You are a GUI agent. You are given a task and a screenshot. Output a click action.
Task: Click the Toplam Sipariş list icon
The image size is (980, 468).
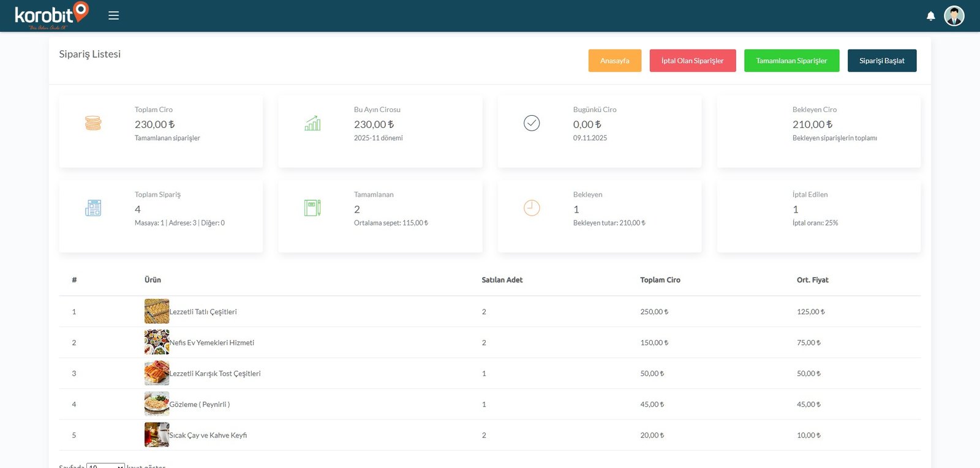pyautogui.click(x=93, y=208)
